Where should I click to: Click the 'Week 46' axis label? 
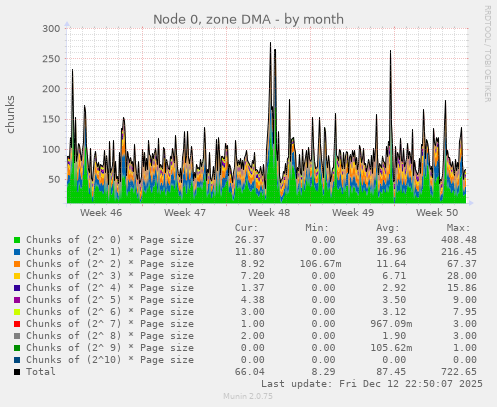click(101, 213)
